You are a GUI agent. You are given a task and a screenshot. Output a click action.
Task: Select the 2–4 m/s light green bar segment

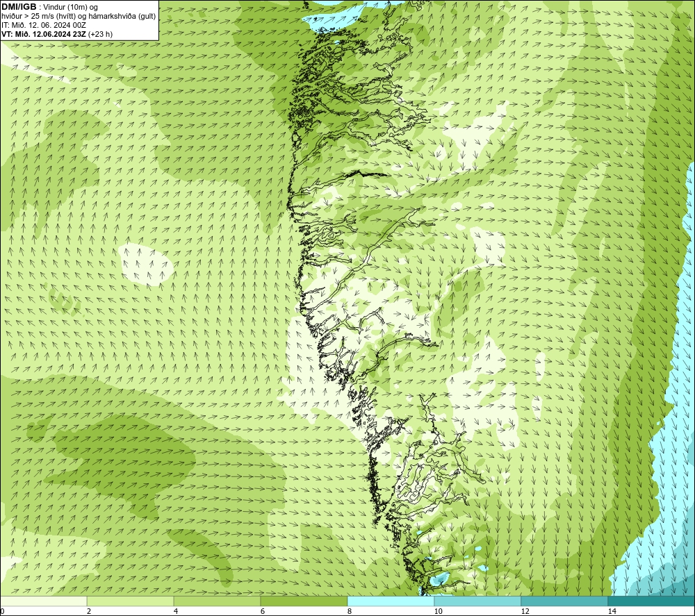[131, 601]
